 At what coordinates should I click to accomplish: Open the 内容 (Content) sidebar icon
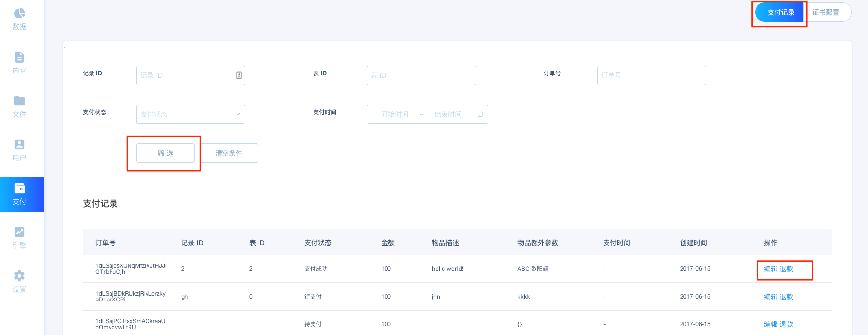pyautogui.click(x=19, y=57)
